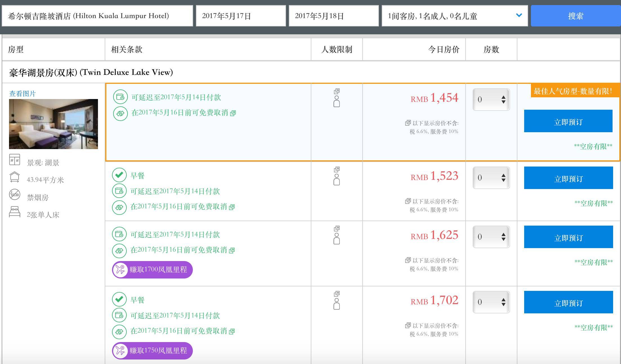The image size is (621, 364).
Task: Click the breakfast checkmark icon in the RMB 1,702 row
Action: pyautogui.click(x=119, y=299)
